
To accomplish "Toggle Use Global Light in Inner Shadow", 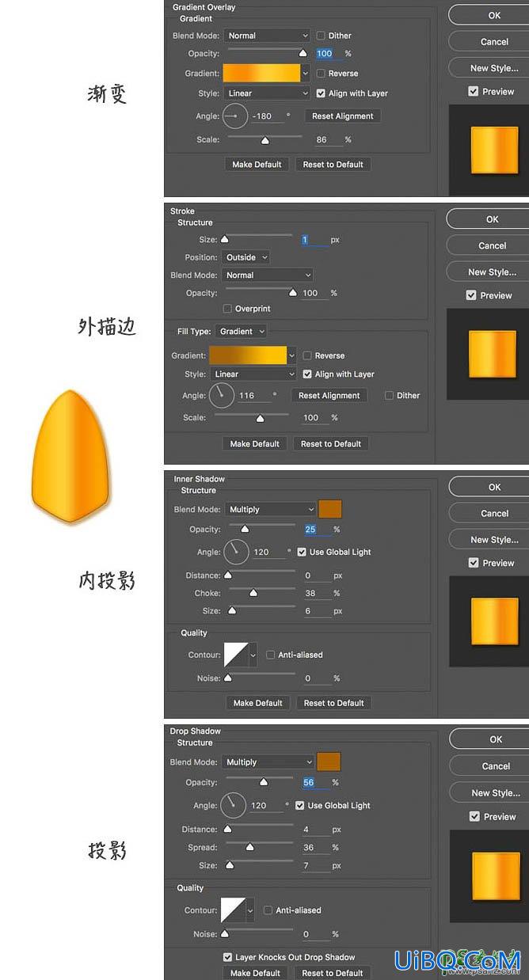I will tap(302, 553).
